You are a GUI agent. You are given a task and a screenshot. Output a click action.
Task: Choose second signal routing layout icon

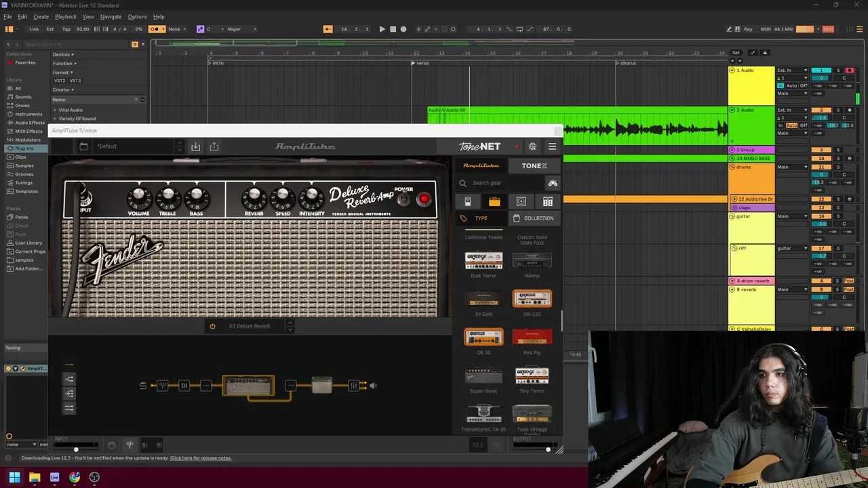pos(69,393)
